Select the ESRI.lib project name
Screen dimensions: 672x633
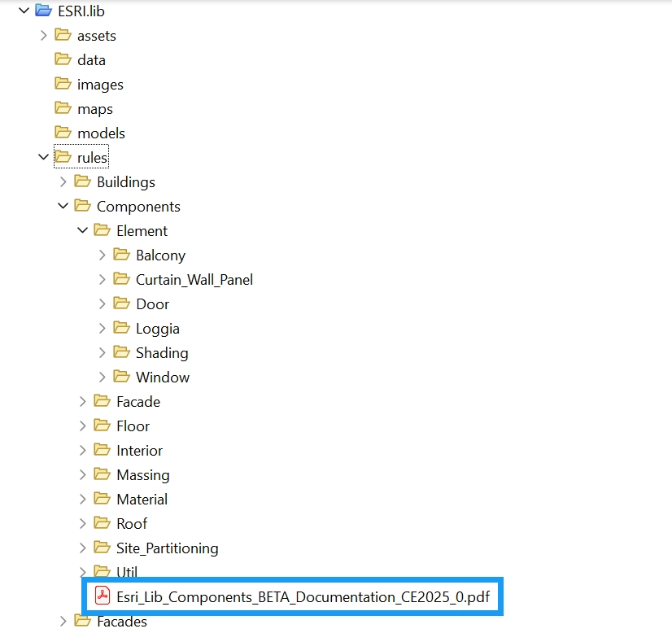tap(81, 11)
